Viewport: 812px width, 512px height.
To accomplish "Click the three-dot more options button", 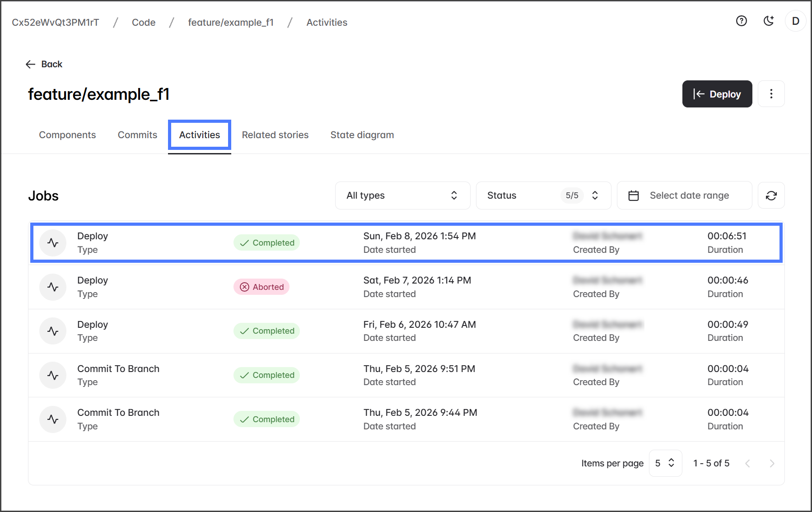I will [x=771, y=94].
